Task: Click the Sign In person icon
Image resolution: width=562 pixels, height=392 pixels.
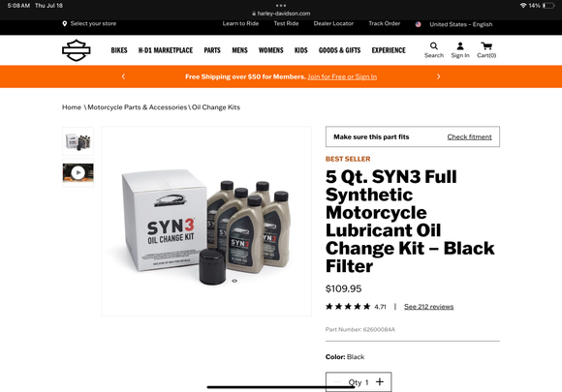Action: pyautogui.click(x=460, y=46)
